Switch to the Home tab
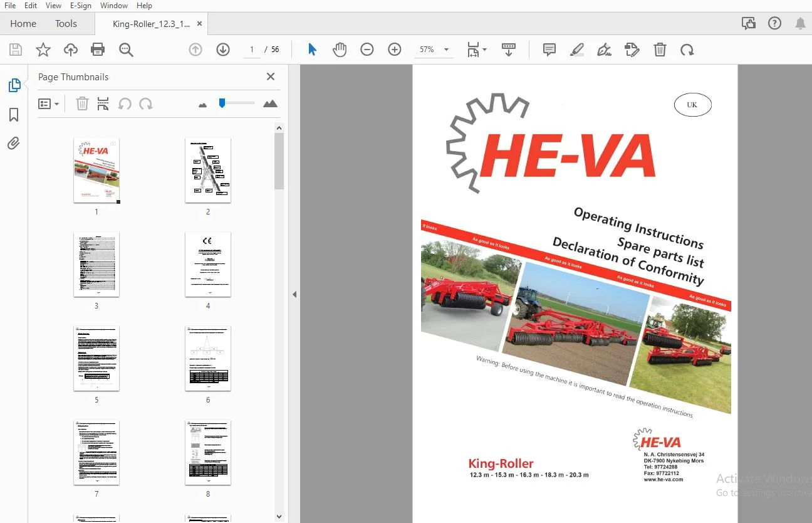812x523 pixels. coord(23,24)
